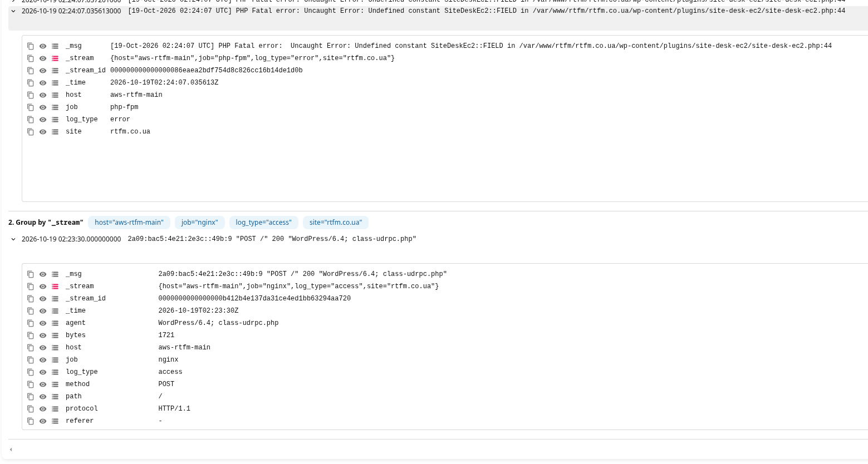Click the 2. Group by _stream heading
This screenshot has width=868, height=464.
point(46,223)
